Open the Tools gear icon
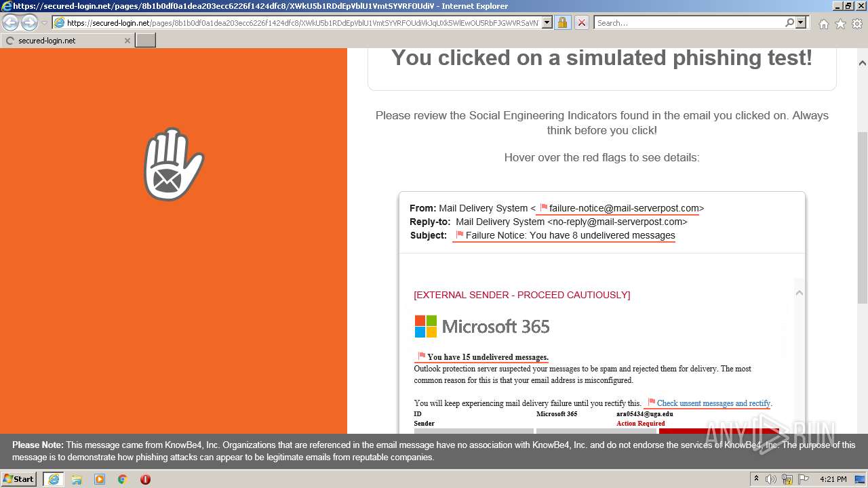The width and height of the screenshot is (868, 488). click(x=857, y=24)
